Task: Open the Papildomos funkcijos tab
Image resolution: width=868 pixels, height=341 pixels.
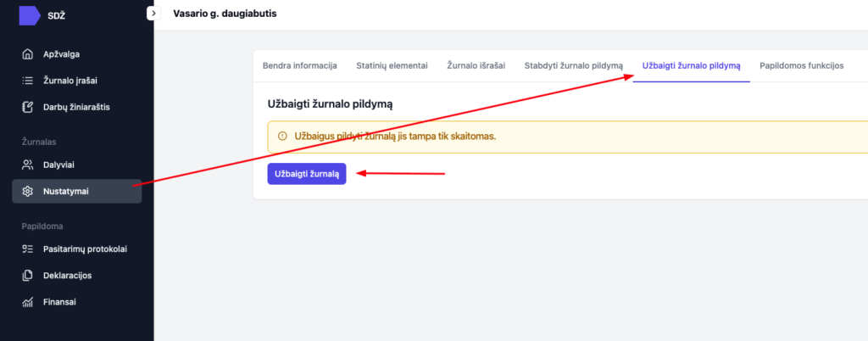Action: (x=802, y=65)
